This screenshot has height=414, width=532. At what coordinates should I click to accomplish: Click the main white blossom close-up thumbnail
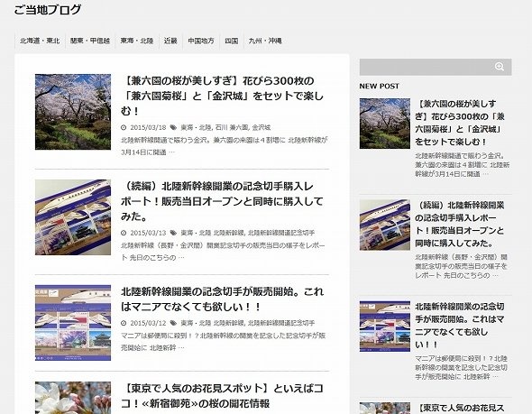[x=73, y=398]
